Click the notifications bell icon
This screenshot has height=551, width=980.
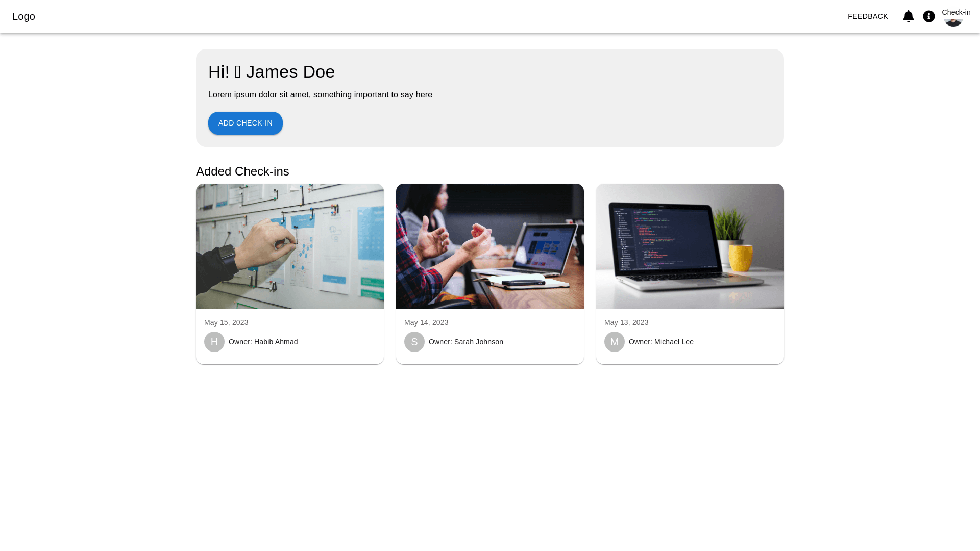(x=908, y=16)
